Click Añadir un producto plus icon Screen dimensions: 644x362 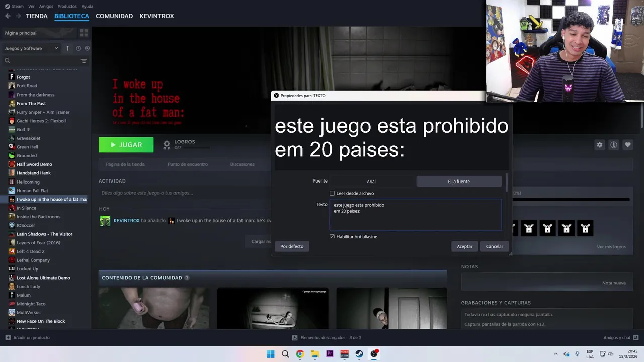[8, 337]
